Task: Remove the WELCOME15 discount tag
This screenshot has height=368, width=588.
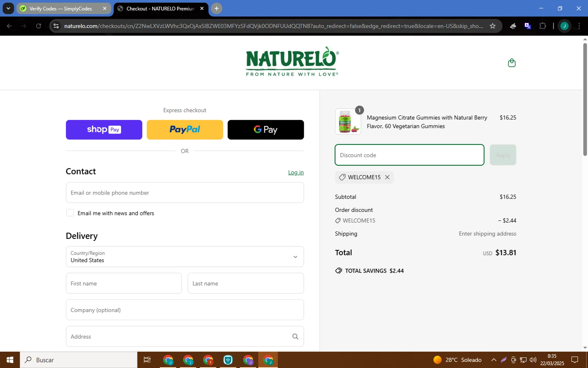Action: (x=387, y=177)
